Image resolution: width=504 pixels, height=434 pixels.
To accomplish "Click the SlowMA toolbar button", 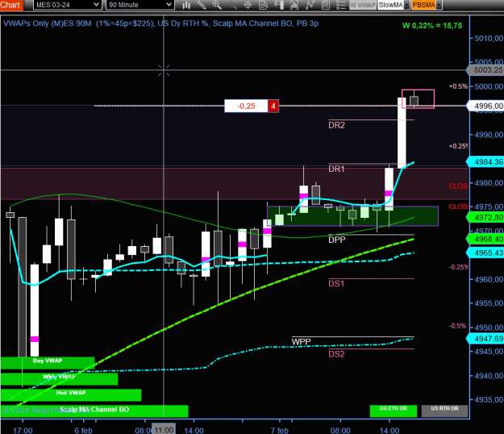I will coord(390,5).
